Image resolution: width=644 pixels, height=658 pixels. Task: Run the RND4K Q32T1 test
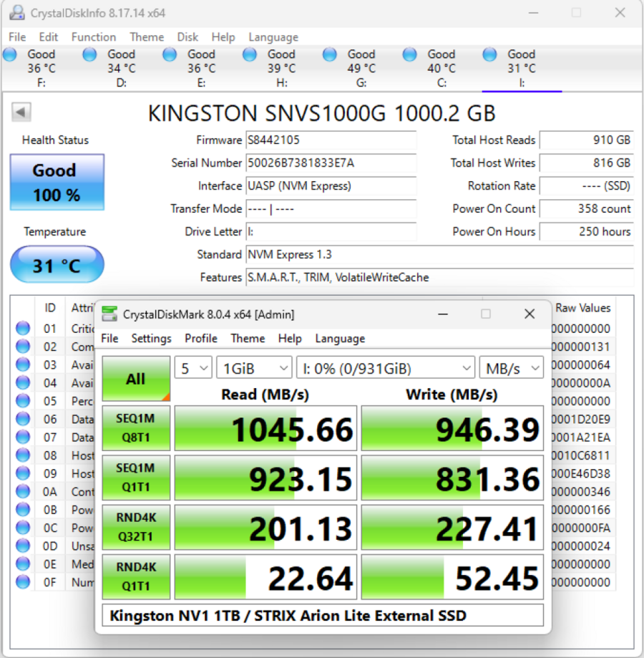[136, 527]
